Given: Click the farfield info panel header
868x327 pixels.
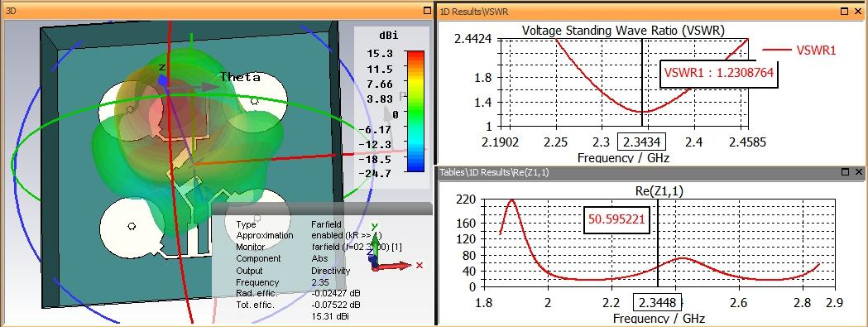Looking at the screenshot, I should [322, 209].
